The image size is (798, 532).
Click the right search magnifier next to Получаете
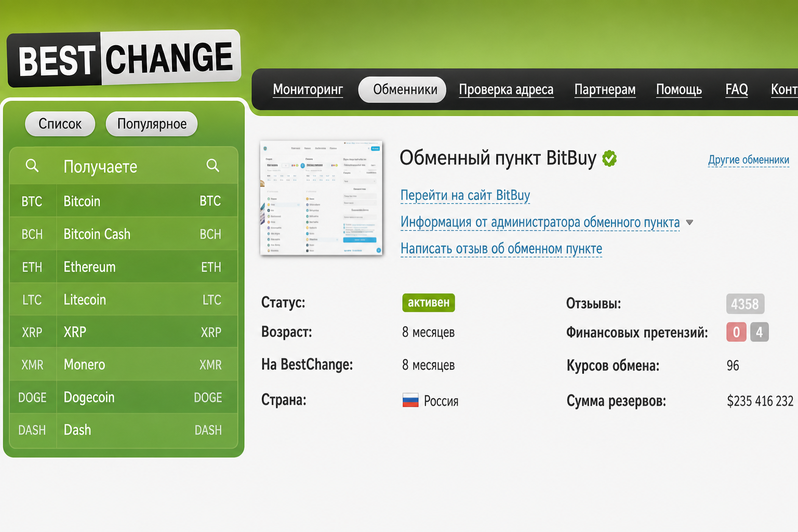(212, 166)
